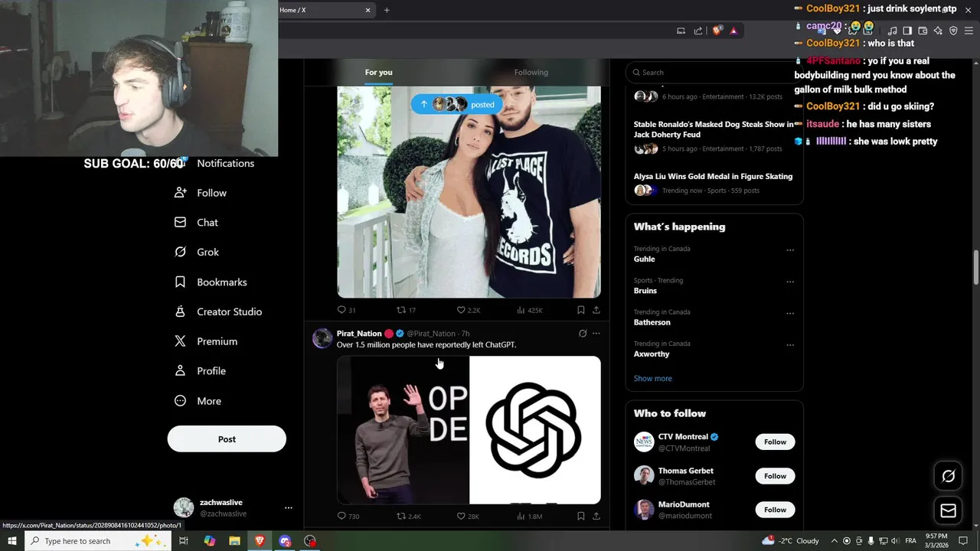Open the Chat envelope icon in sidebar
Image resolution: width=980 pixels, height=551 pixels.
pos(180,222)
